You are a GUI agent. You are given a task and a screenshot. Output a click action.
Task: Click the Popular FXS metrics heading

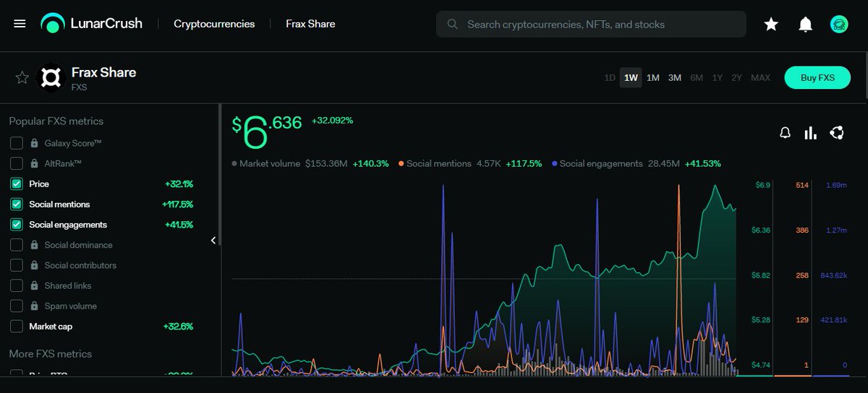click(56, 121)
